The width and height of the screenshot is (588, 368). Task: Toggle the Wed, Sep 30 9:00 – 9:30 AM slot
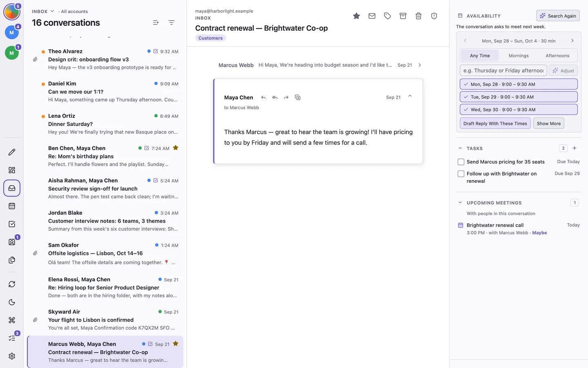pyautogui.click(x=519, y=110)
